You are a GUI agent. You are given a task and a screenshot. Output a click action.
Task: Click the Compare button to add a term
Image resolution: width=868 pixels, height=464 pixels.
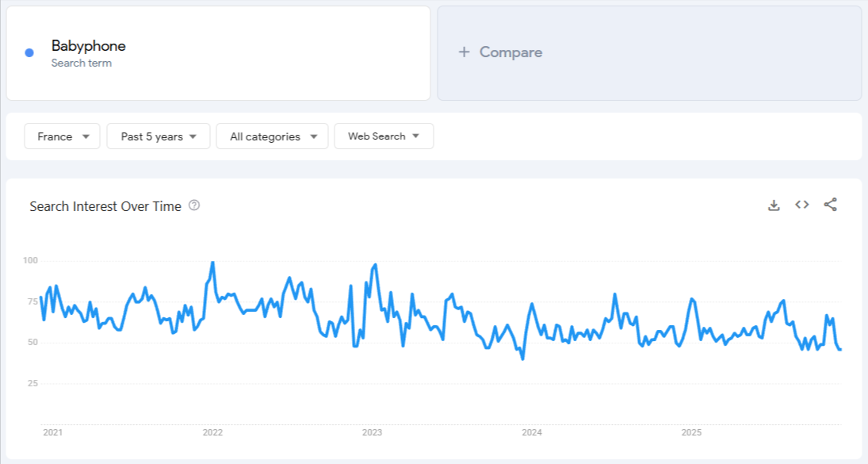[500, 52]
